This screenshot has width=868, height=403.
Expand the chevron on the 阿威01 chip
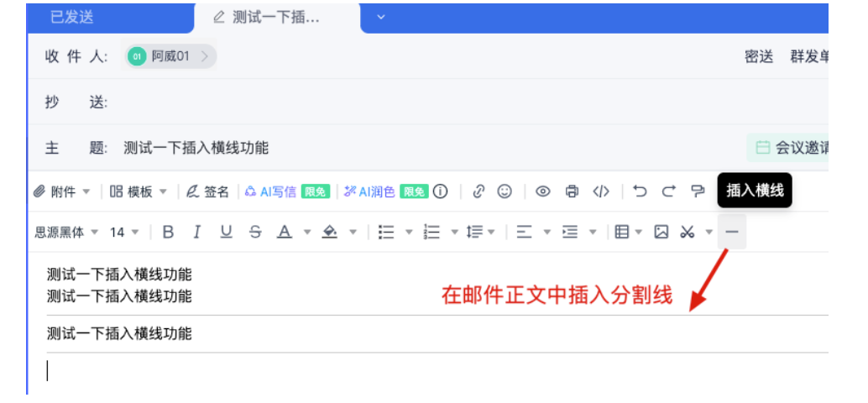204,56
